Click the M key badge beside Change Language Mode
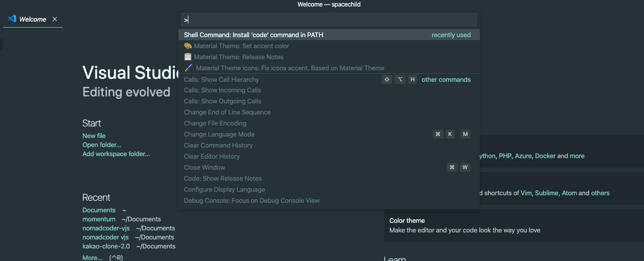Viewport: 644px width, 261px height. click(465, 134)
